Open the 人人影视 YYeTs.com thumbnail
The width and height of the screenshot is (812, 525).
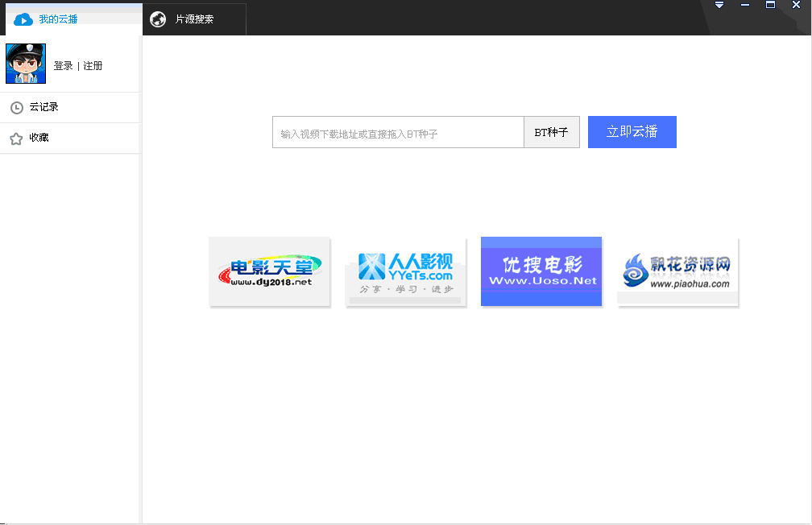tap(405, 271)
